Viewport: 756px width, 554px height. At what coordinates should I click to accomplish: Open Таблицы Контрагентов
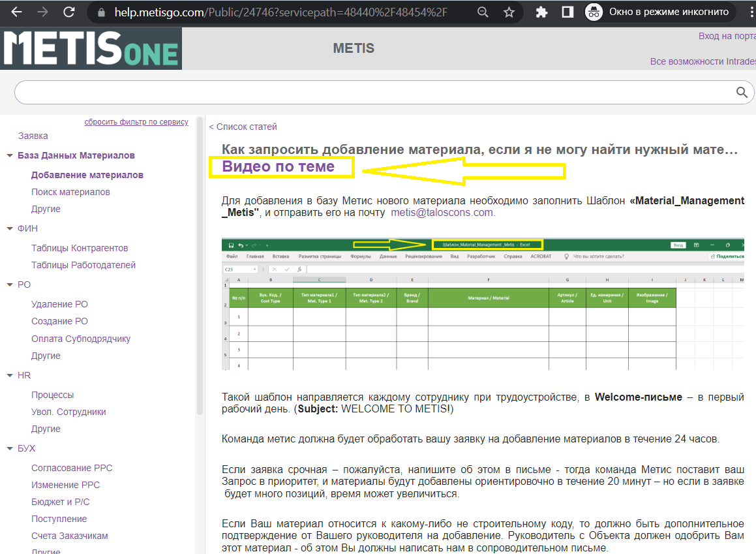tap(80, 248)
